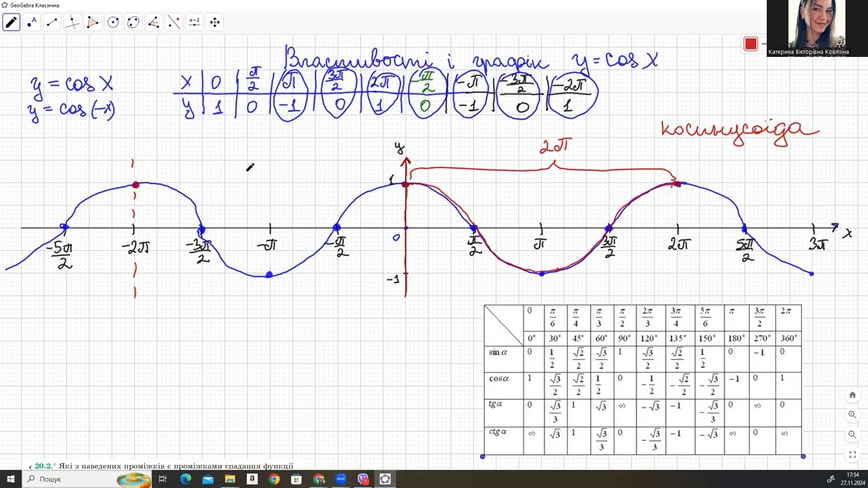Screen dimensions: 868x488
Task: Click the bottom-left corner point of table image
Action: (x=483, y=456)
